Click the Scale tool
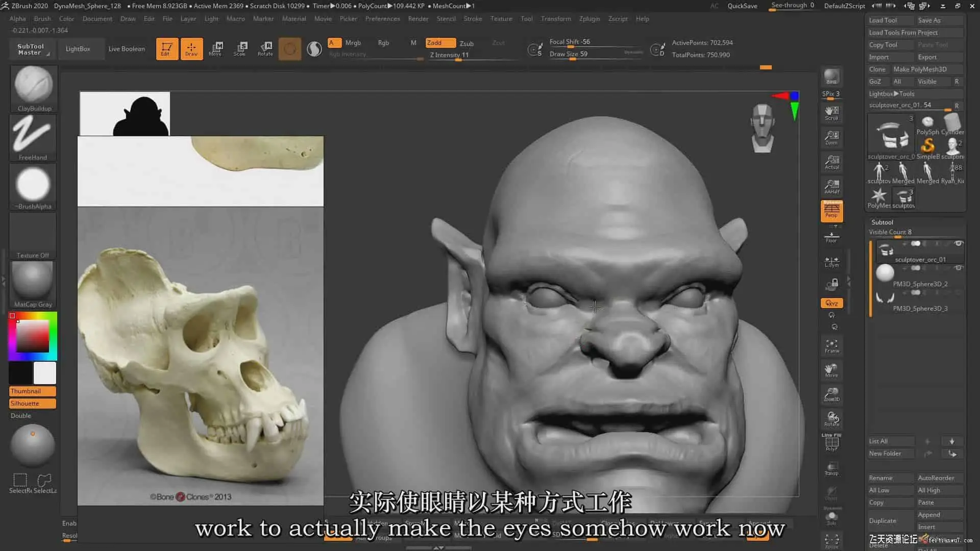980x551 pixels. coord(240,48)
